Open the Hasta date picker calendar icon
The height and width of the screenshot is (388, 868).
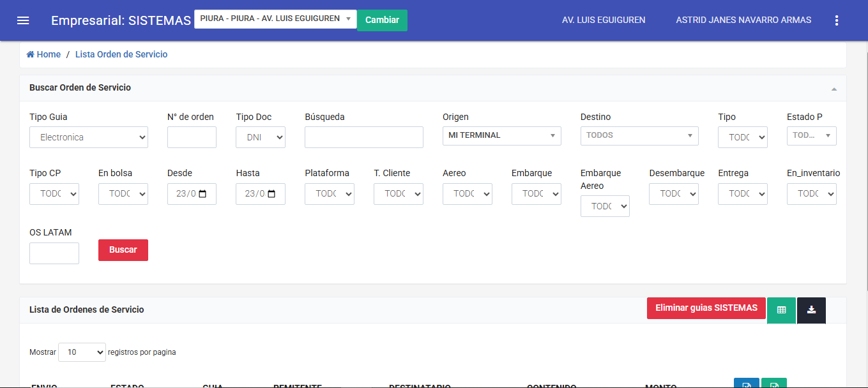(x=271, y=194)
